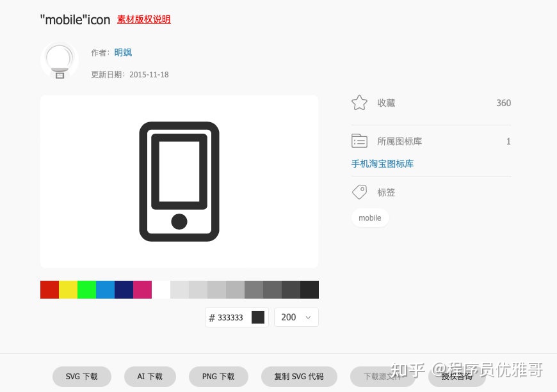Click the 所属图标库 label
This screenshot has height=392, width=557.
(400, 141)
